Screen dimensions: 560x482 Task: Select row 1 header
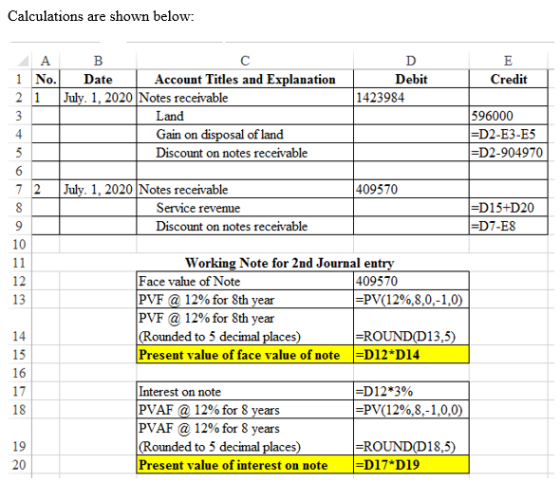pyautogui.click(x=19, y=79)
